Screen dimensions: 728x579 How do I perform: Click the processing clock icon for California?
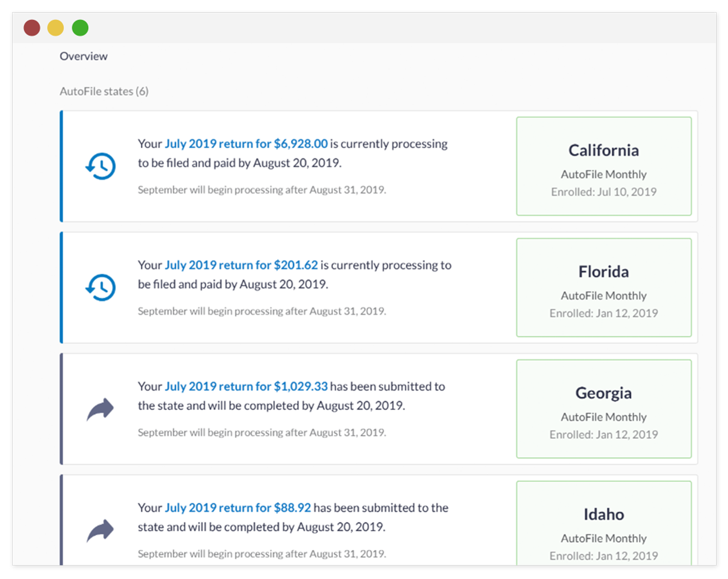coord(100,166)
